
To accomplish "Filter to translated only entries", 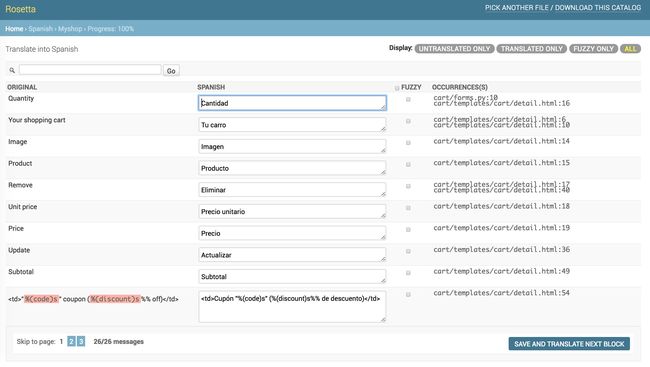I will [532, 49].
